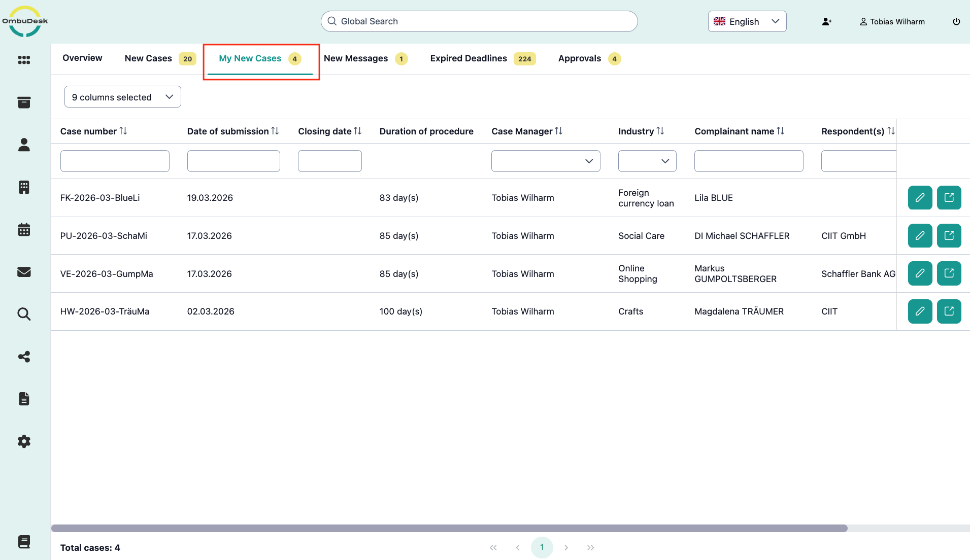Viewport: 970px width, 560px height.
Task: Open the Case Manager filter dropdown
Action: tap(546, 161)
